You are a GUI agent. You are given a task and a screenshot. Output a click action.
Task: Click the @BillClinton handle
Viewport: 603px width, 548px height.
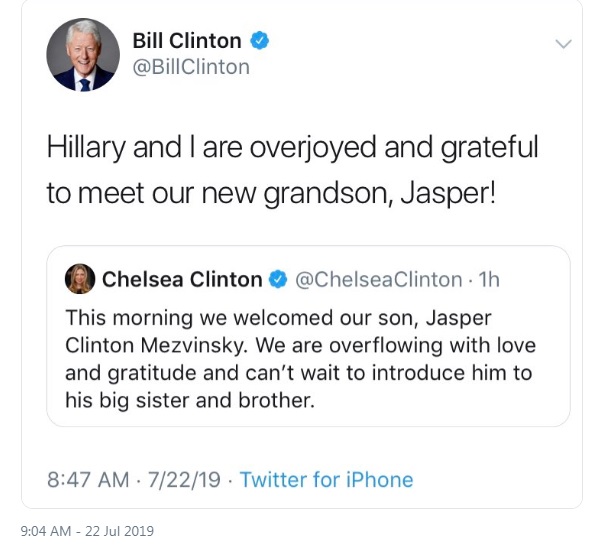[x=191, y=67]
